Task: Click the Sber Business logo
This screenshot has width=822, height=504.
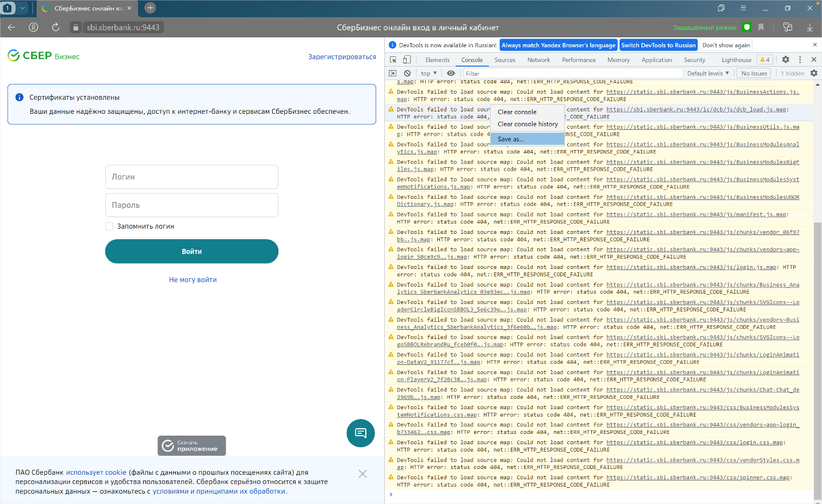Action: click(x=44, y=56)
